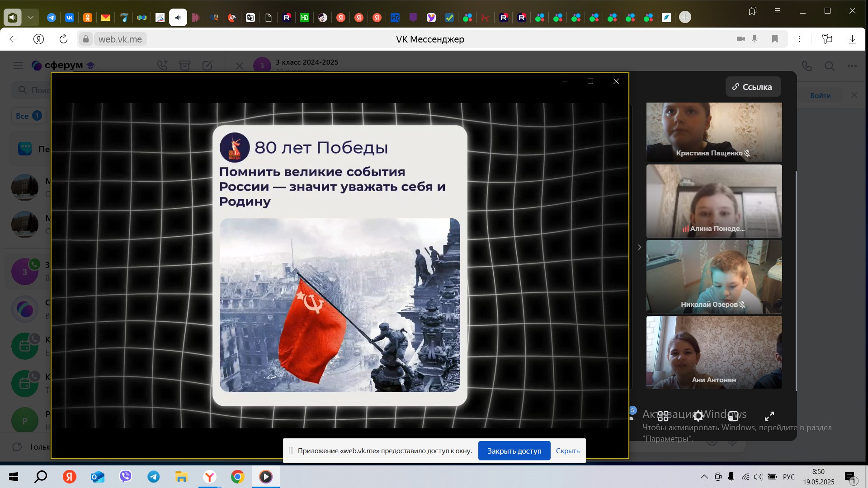The height and width of the screenshot is (488, 868).
Task: Switch input language РУС
Action: click(788, 477)
